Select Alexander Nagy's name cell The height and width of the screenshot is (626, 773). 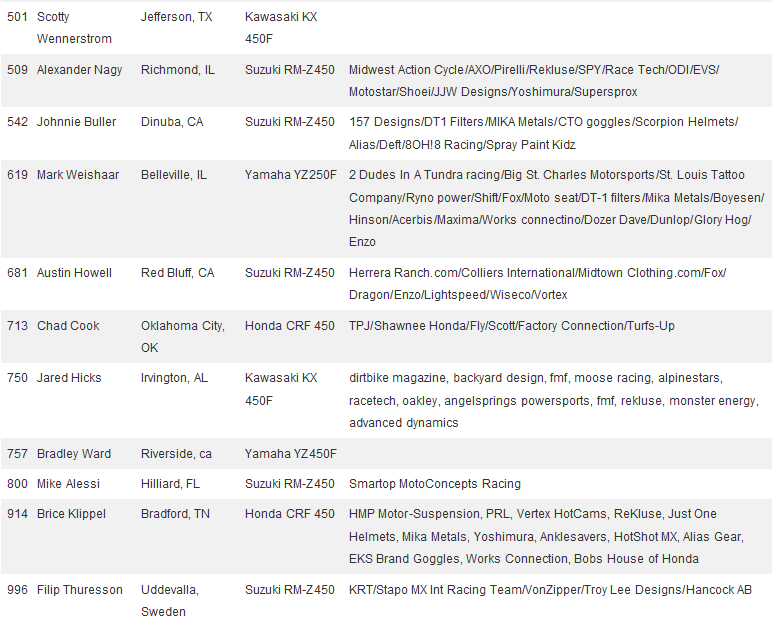click(82, 70)
